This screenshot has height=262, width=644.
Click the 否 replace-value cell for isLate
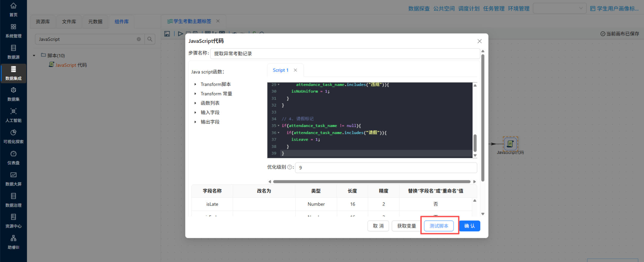(436, 204)
